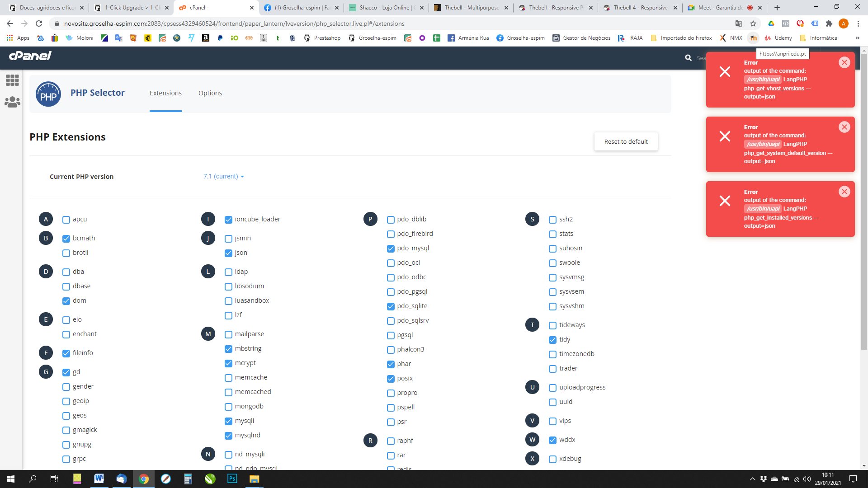This screenshot has width=868, height=488.
Task: Switch to the Options tab
Action: click(210, 93)
